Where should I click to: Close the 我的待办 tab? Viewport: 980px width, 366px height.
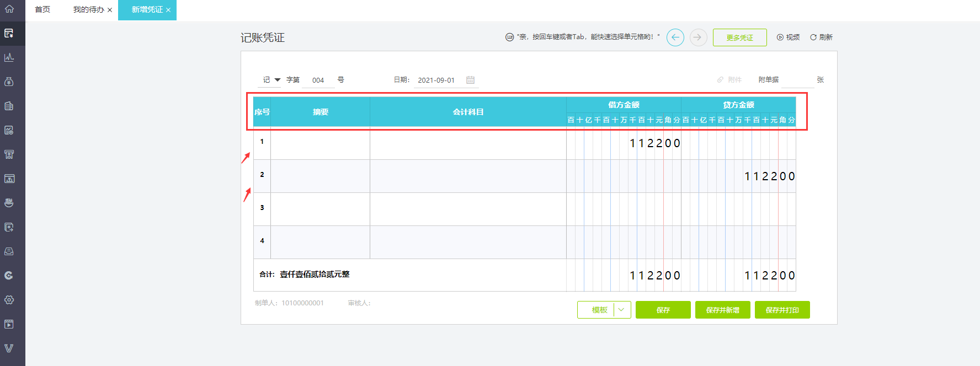110,10
